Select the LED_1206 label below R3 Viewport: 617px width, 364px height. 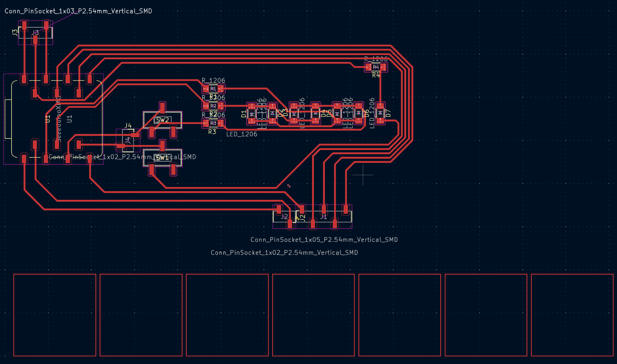(242, 134)
